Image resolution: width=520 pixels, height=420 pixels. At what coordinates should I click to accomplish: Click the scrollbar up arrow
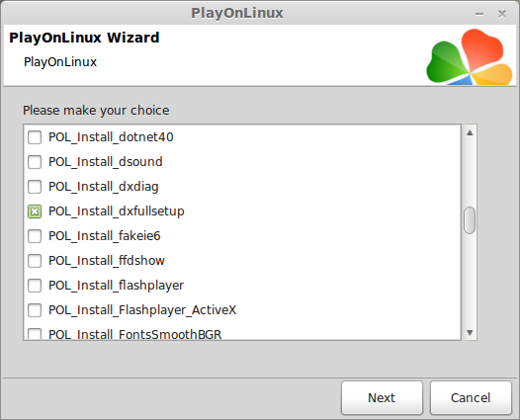pyautogui.click(x=470, y=133)
